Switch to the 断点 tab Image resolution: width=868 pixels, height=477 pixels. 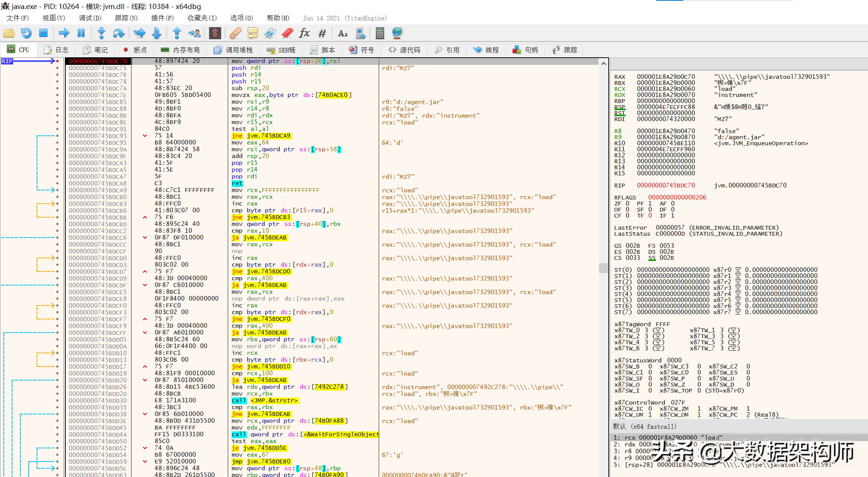[x=135, y=50]
